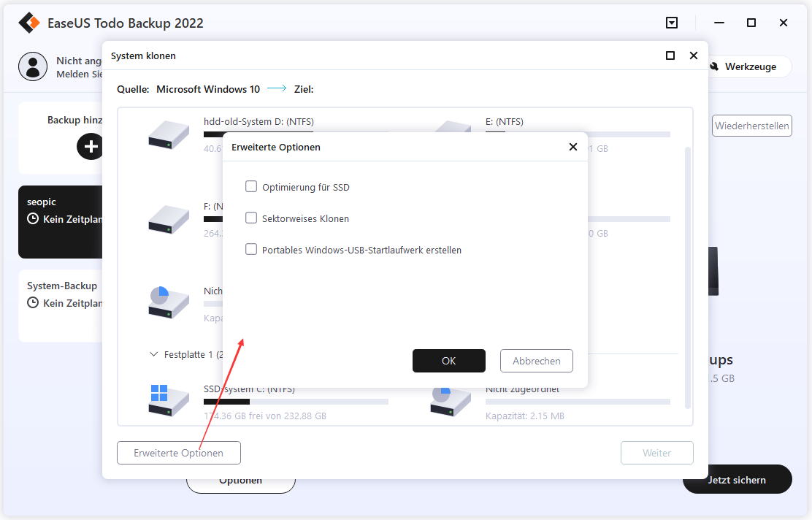
Task: Tick the Sektorweises Klonen checkbox
Action: coord(251,218)
